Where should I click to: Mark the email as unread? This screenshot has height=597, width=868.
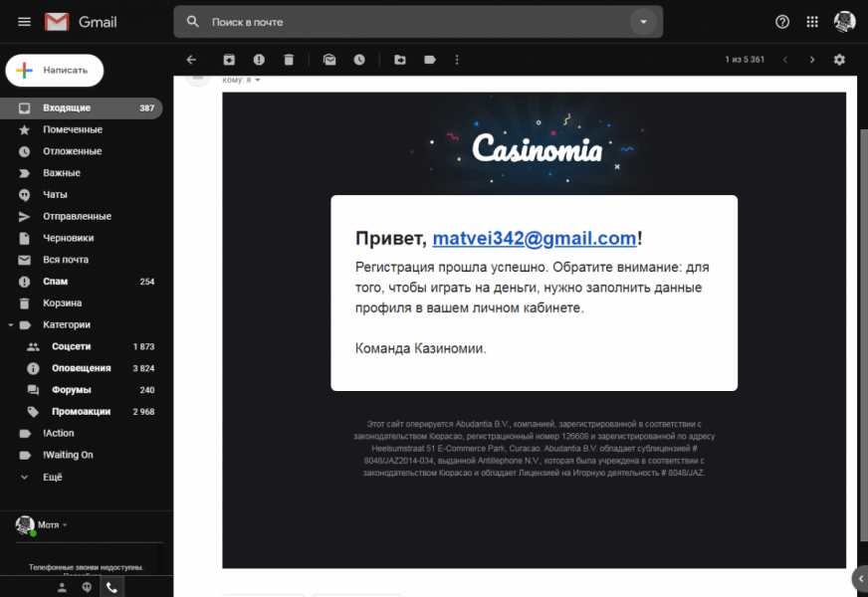(x=329, y=59)
